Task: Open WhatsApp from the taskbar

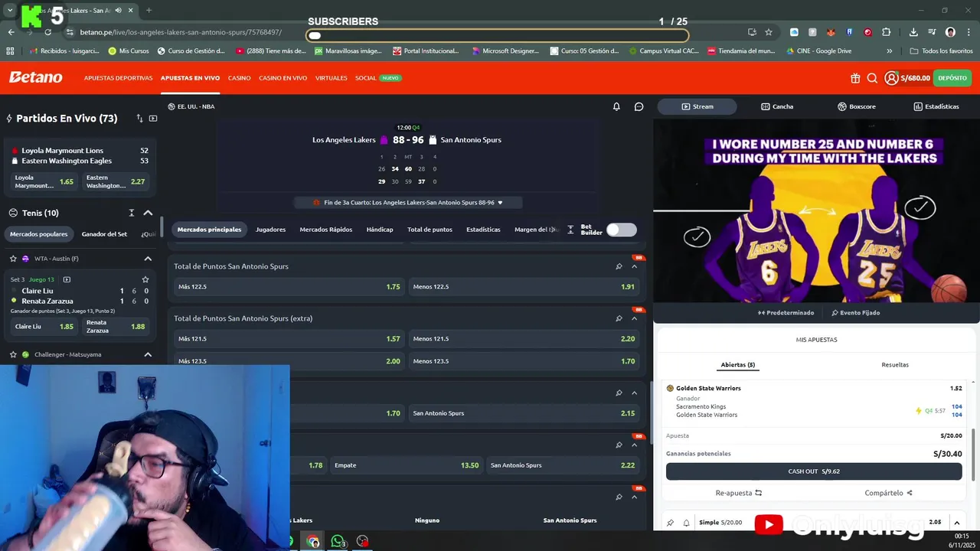Action: pyautogui.click(x=338, y=541)
